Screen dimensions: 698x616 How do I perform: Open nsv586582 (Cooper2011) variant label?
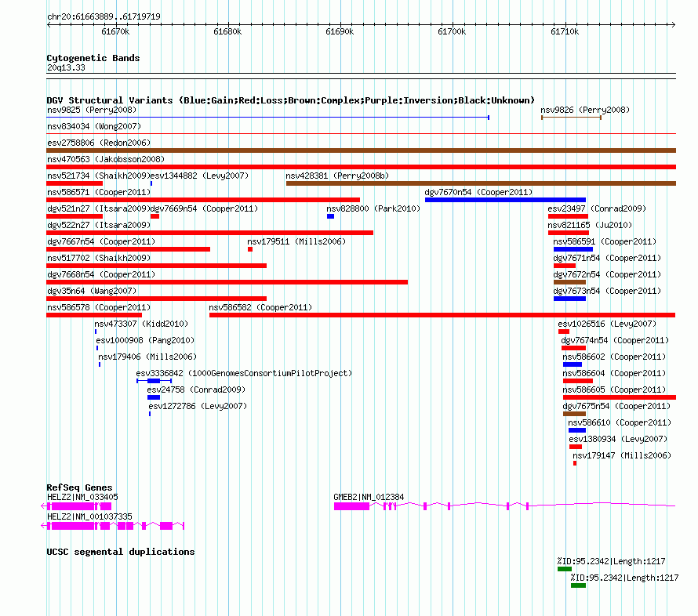[x=260, y=307]
